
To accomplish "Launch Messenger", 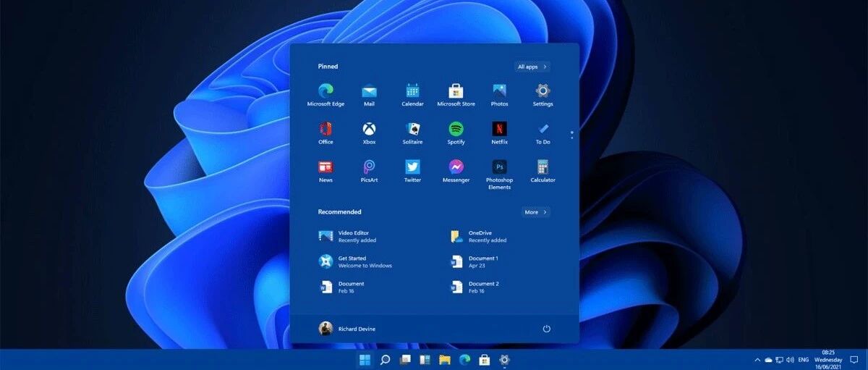I will [x=456, y=172].
